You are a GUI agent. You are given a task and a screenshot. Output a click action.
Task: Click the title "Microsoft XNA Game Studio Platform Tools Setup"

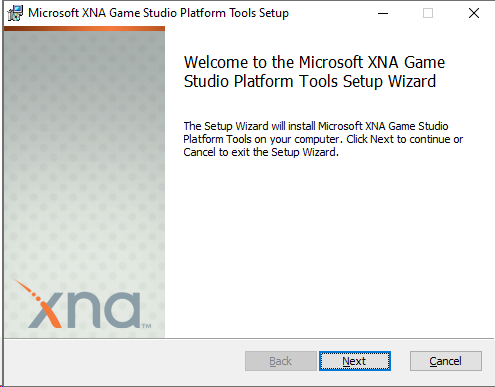(x=158, y=13)
